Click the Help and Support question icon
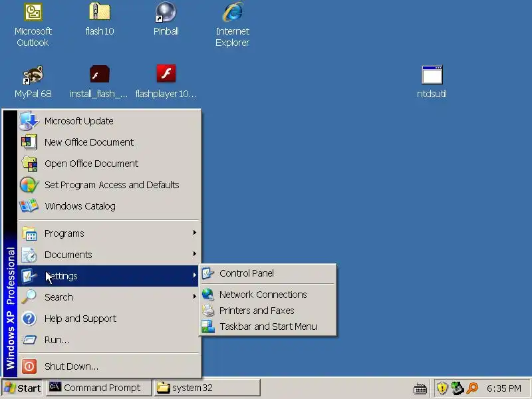The height and width of the screenshot is (399, 532). (29, 319)
